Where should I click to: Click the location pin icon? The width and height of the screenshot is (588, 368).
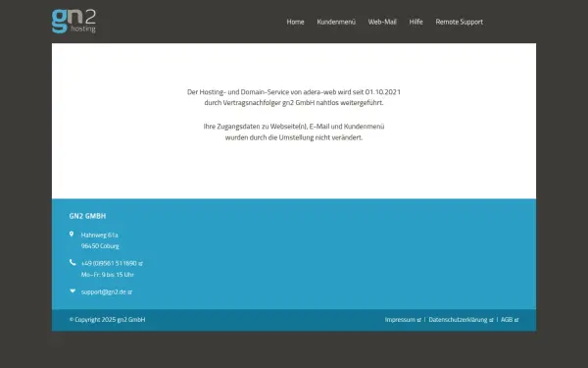tap(72, 235)
